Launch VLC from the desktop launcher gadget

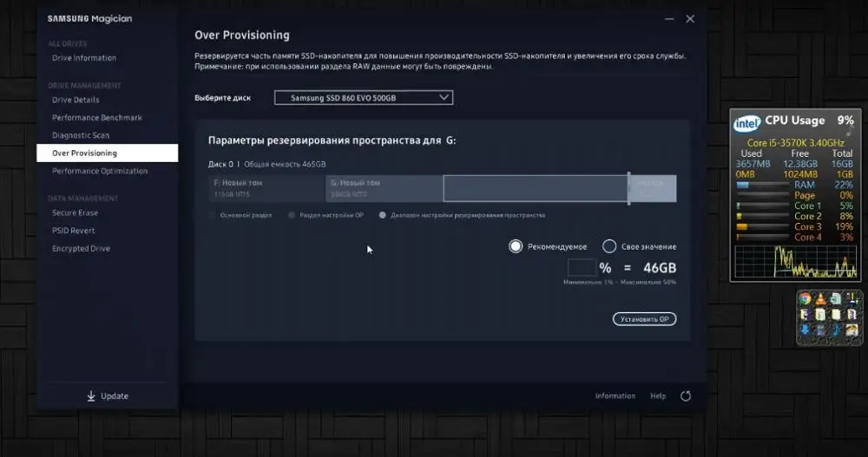(x=820, y=299)
